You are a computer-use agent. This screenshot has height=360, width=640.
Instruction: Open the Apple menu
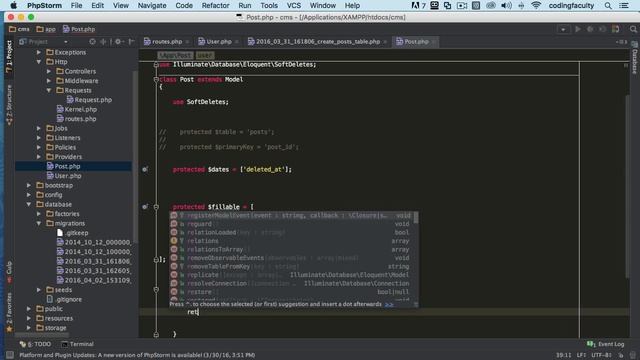(x=13, y=5)
